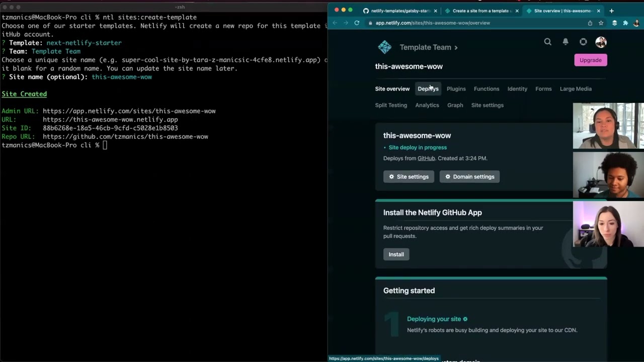Select the Site overview browser tab
Image resolution: width=644 pixels, height=362 pixels.
pos(562,11)
